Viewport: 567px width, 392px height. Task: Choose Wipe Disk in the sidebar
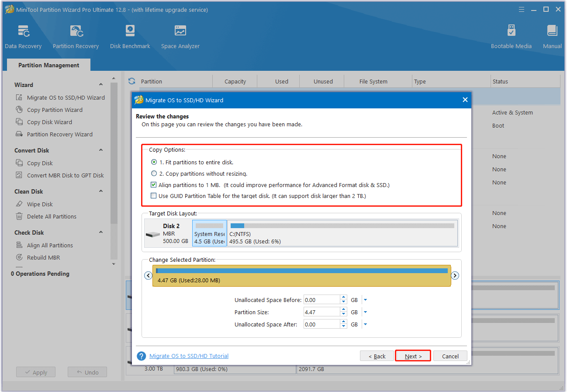tap(34, 204)
